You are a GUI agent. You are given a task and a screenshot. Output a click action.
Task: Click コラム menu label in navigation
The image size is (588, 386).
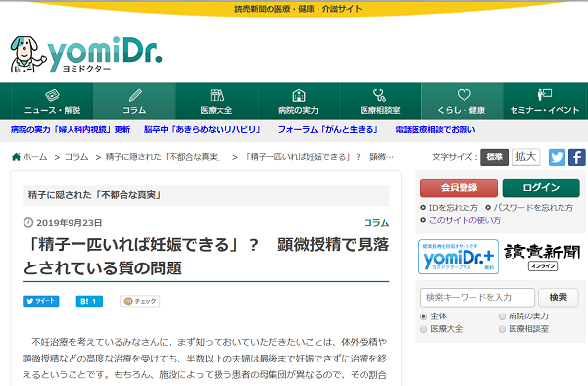(134, 110)
